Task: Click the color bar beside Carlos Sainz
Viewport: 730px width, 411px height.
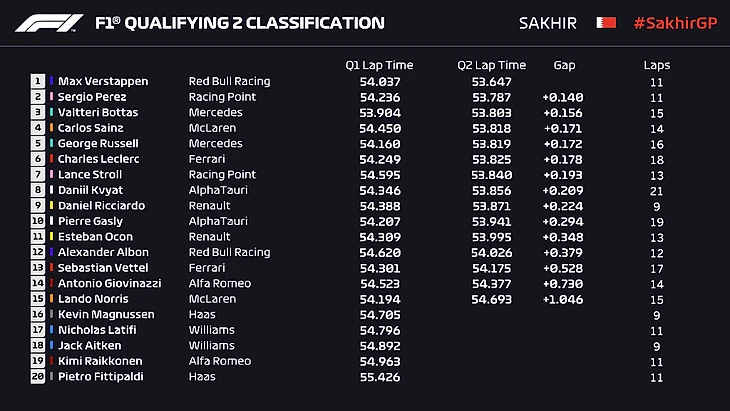Action: tap(50, 128)
